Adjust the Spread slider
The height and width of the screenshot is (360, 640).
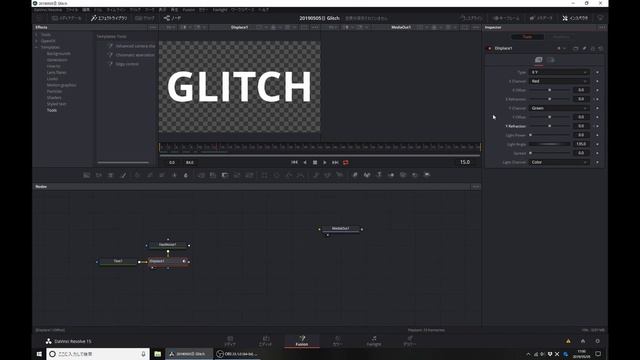tap(550, 153)
